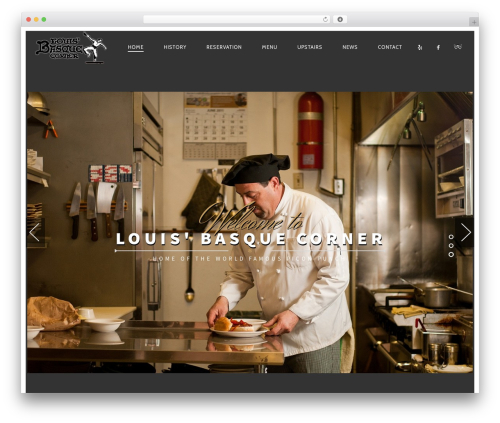Click 'Home of the World Famous Picon Punch' tagline
Viewport: 500px width, 423px height.
248,259
